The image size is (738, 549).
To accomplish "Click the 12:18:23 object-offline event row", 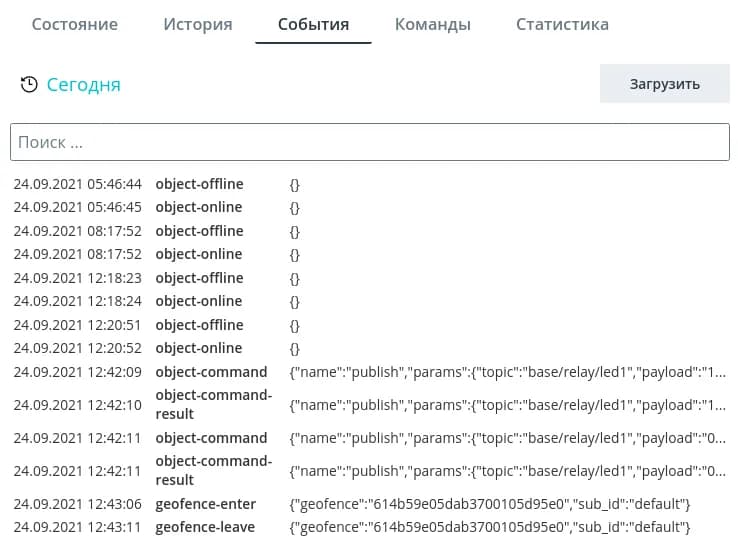I will pyautogui.click(x=199, y=278).
